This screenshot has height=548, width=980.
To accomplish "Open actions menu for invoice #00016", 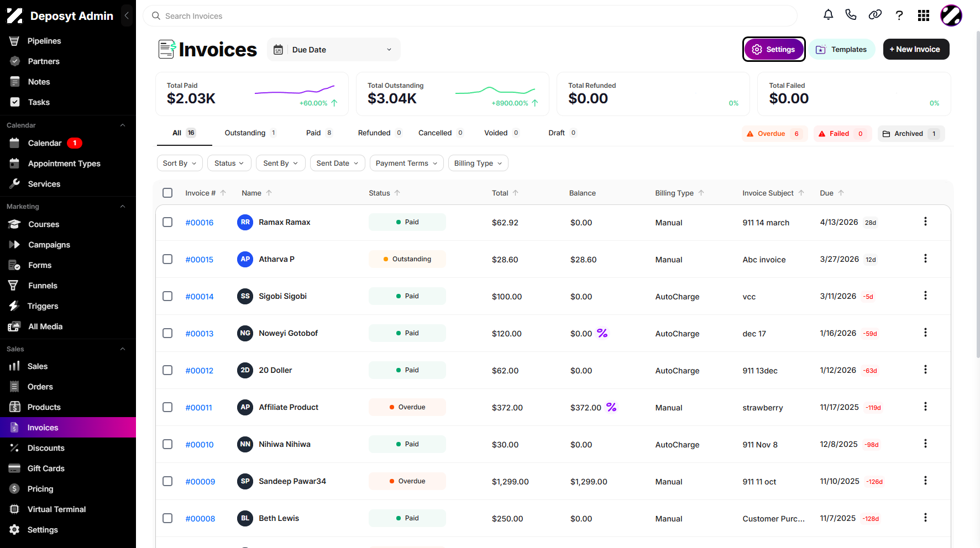I will 925,222.
